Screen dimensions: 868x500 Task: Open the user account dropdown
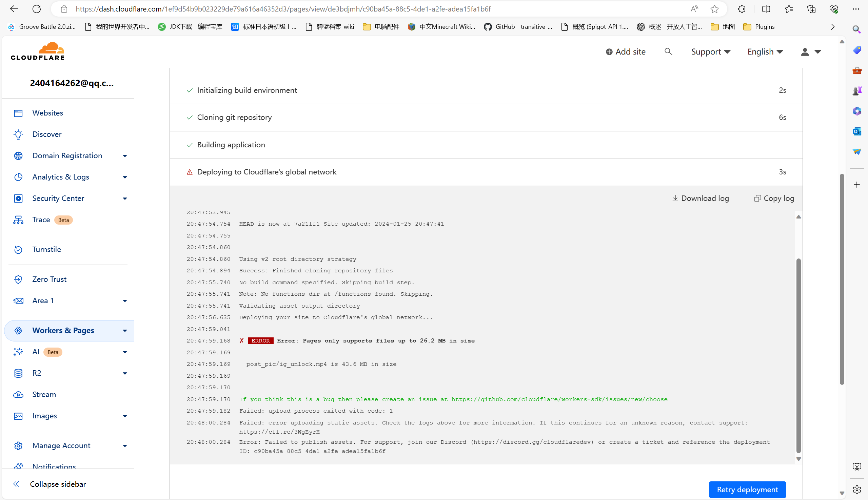point(811,51)
